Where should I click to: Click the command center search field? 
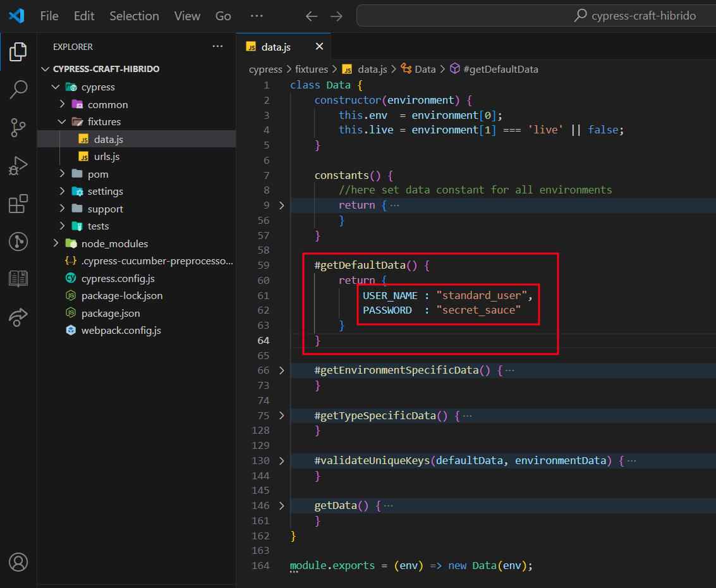pyautogui.click(x=536, y=16)
